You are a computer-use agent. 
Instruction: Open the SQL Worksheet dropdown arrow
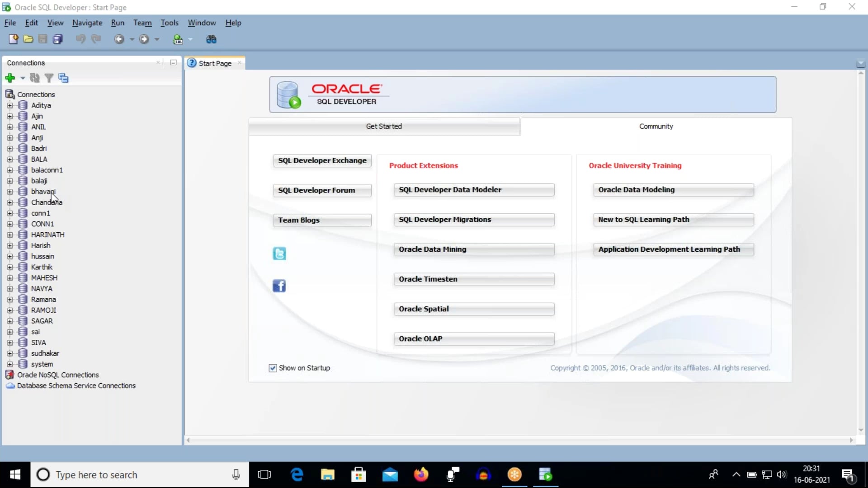tap(190, 39)
